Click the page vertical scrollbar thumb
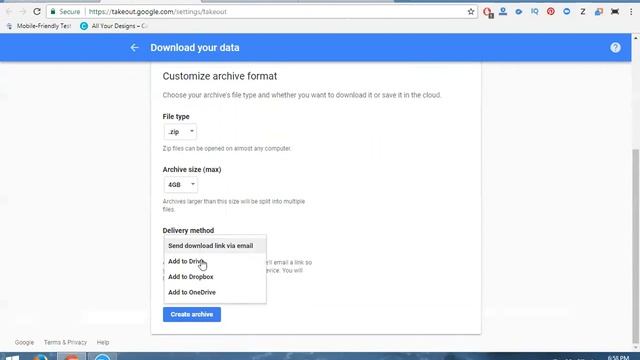The height and width of the screenshot is (360, 640). click(x=636, y=247)
